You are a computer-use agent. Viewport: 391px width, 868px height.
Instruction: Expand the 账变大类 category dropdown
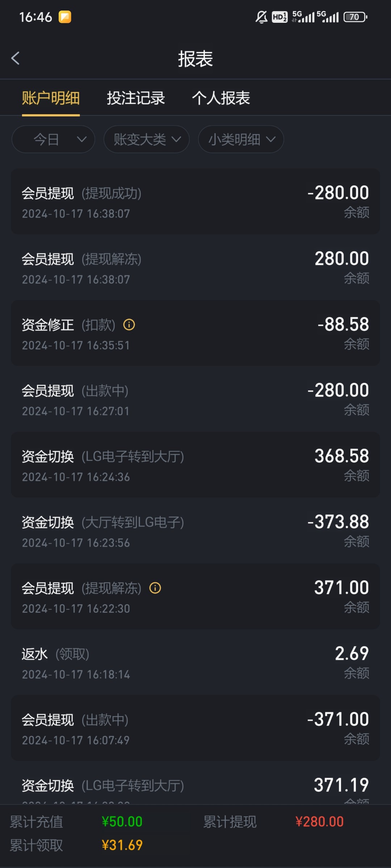(x=146, y=139)
